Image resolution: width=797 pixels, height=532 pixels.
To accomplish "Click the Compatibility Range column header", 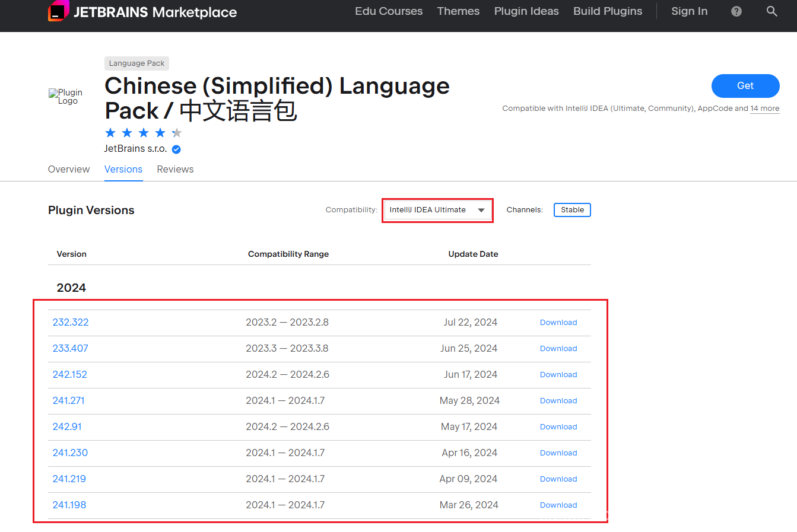I will pyautogui.click(x=288, y=254).
